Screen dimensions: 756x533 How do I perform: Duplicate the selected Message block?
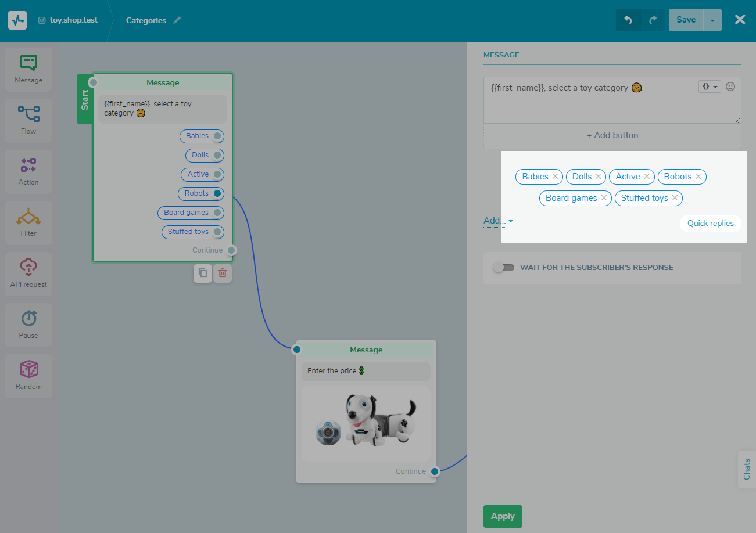click(x=203, y=273)
